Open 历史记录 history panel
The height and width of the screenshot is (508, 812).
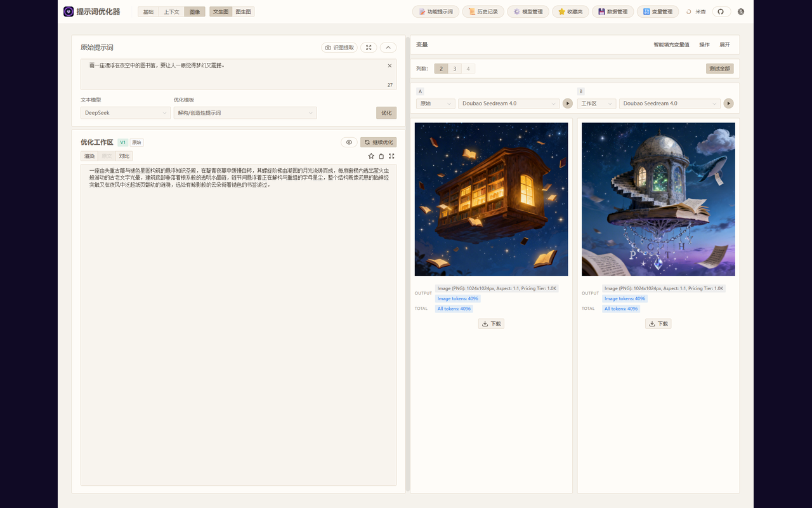[483, 11]
